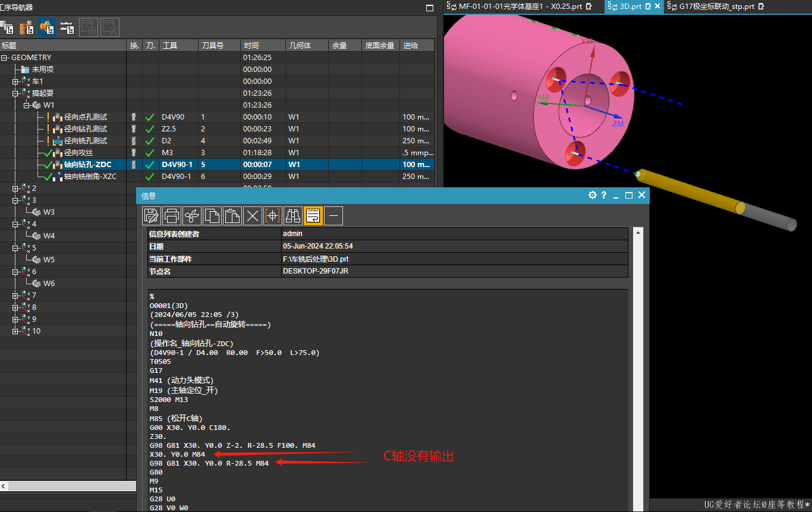Image resolution: width=812 pixels, height=512 pixels.
Task: Click the yellow drill tool in 3D viewport
Action: (x=690, y=191)
